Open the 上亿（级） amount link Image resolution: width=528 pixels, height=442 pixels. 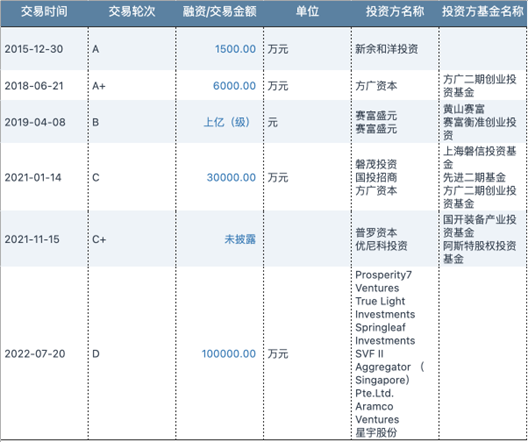227,122
